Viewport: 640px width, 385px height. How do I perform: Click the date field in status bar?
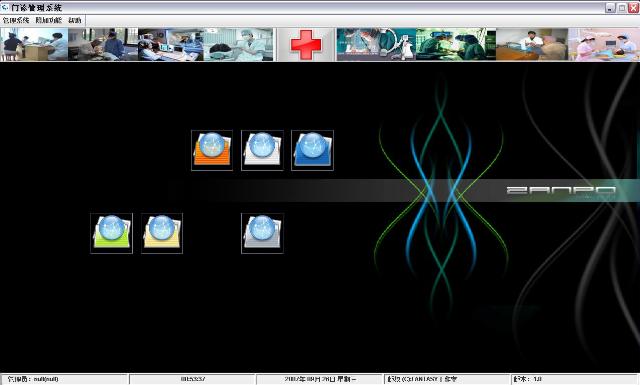[320, 379]
